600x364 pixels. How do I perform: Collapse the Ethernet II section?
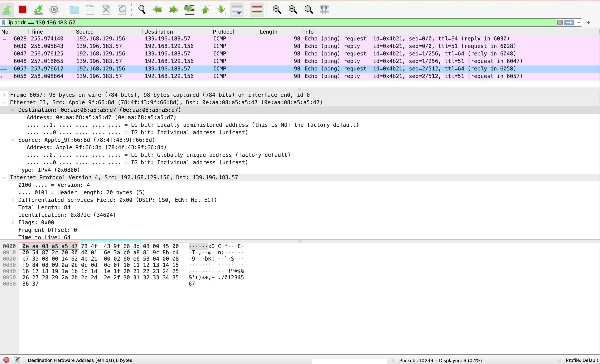[4, 102]
